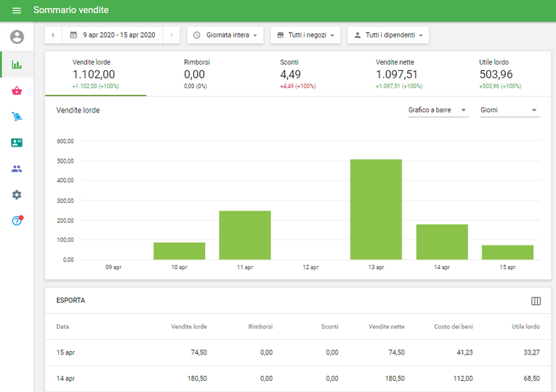Open the hamburger navigation menu
Screen dimensions: 556x392
(x=17, y=10)
